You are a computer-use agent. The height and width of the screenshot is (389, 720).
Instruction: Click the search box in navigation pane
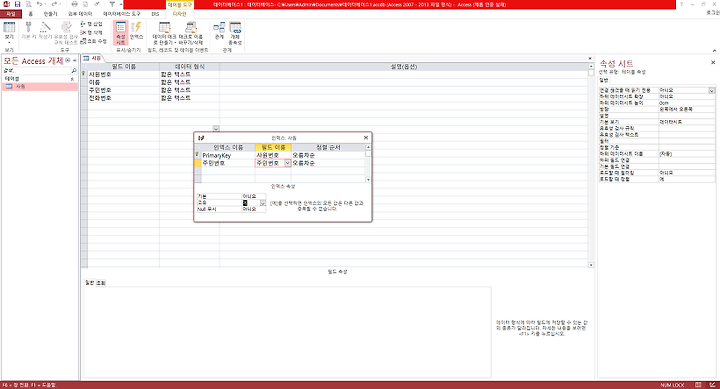(x=36, y=71)
